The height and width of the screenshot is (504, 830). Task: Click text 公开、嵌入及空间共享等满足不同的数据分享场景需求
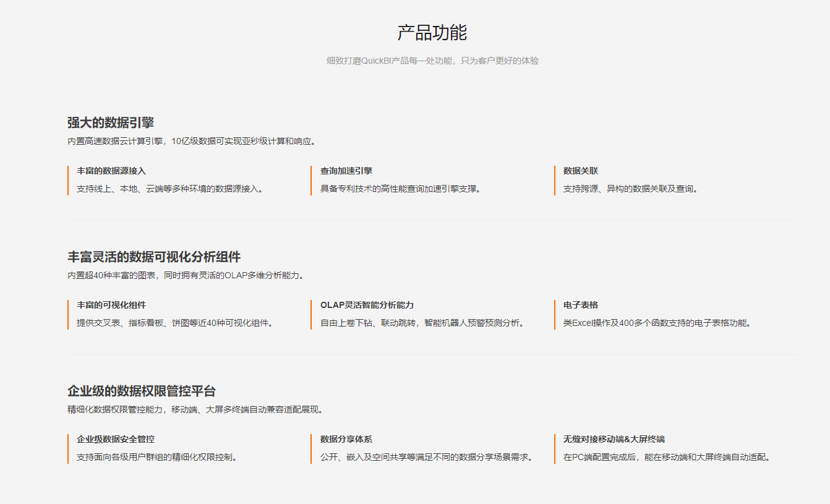click(427, 457)
